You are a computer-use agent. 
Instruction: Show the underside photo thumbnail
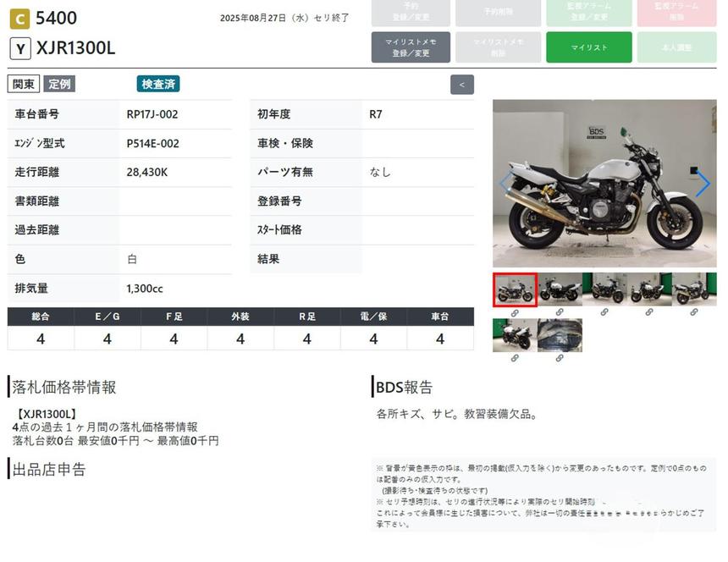560,335
